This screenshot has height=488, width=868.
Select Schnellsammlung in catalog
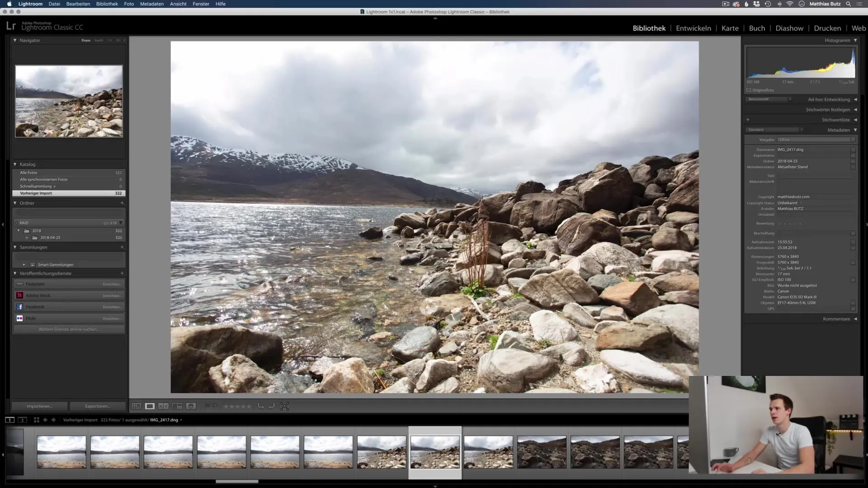pos(69,186)
